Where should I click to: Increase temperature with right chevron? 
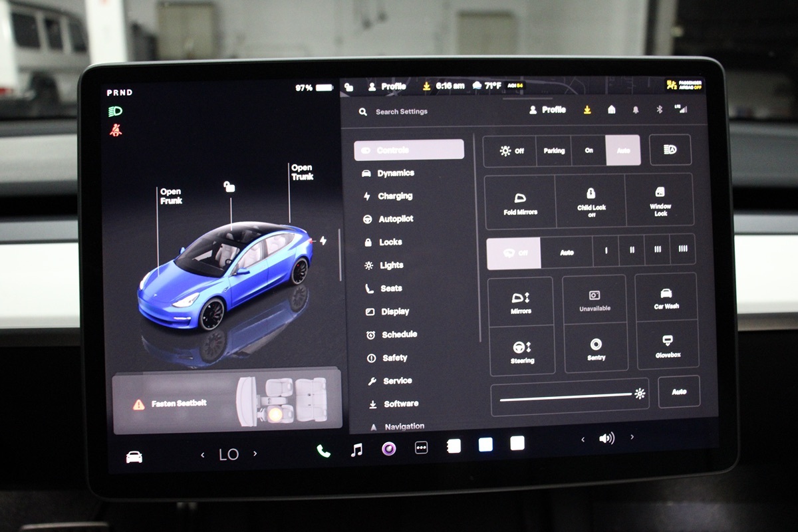tap(255, 454)
